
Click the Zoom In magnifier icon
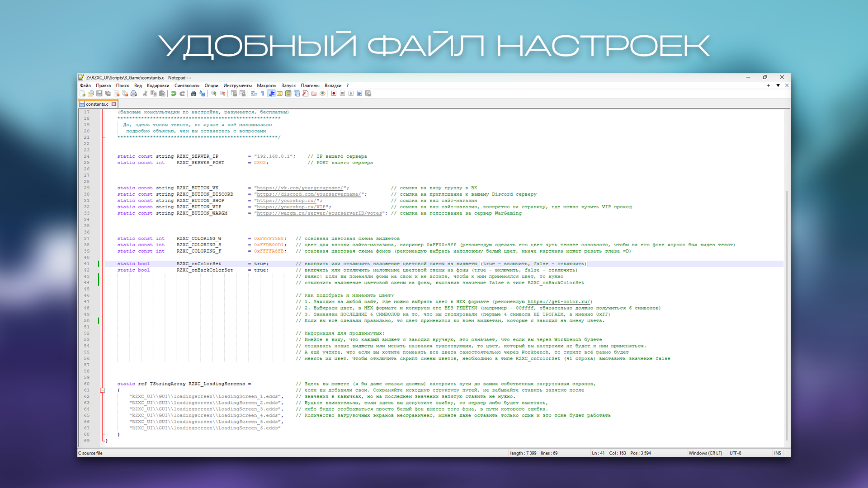click(x=214, y=94)
